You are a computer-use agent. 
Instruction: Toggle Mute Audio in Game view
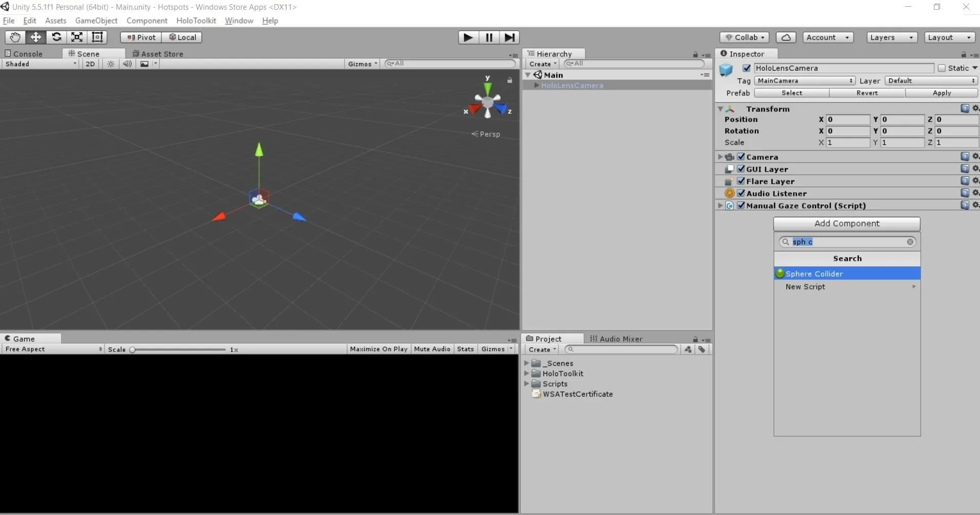pyautogui.click(x=432, y=349)
